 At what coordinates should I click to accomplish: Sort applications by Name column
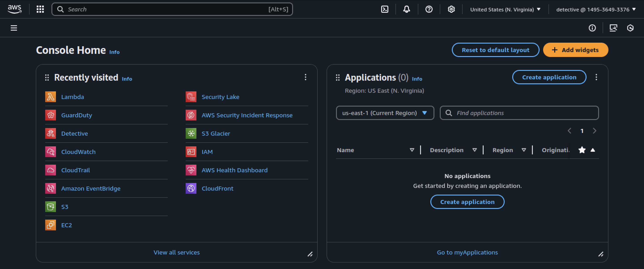(412, 150)
